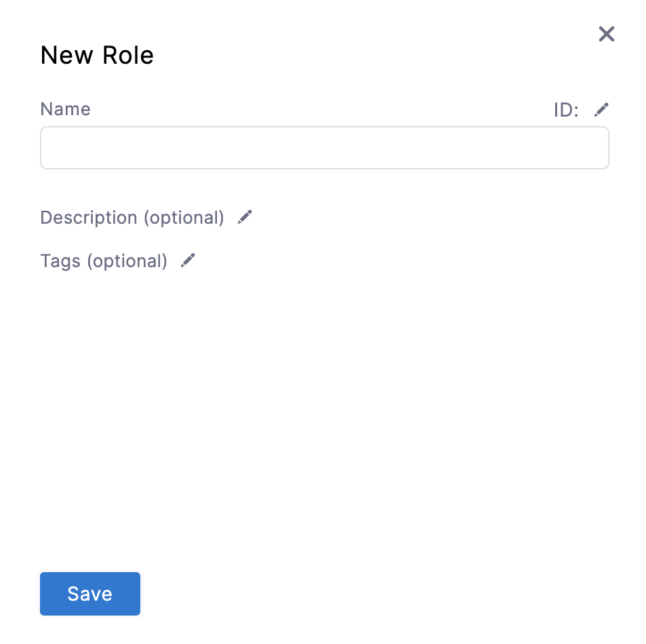This screenshot has height=644, width=646.
Task: Click the Description pencil edit icon
Action: coord(245,217)
